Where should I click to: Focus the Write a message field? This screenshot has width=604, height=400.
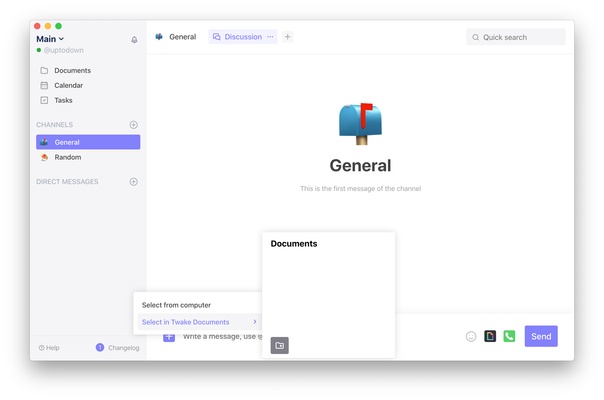(222, 336)
